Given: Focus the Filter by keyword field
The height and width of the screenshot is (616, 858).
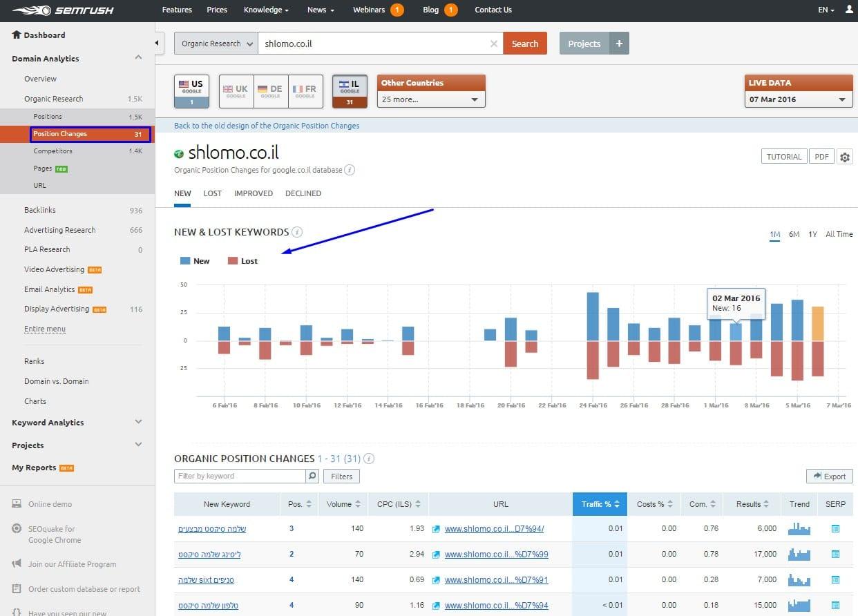Looking at the screenshot, I should click(240, 476).
